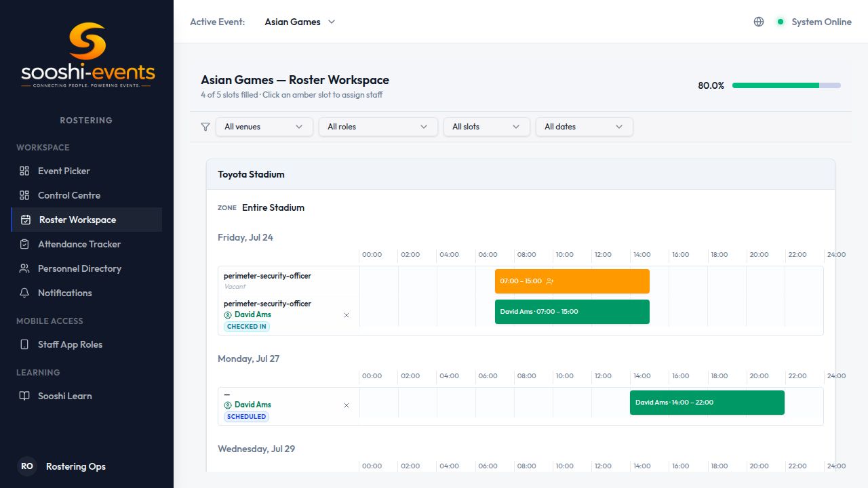Open the Active Event dropdown
The height and width of the screenshot is (488, 868).
click(x=300, y=22)
